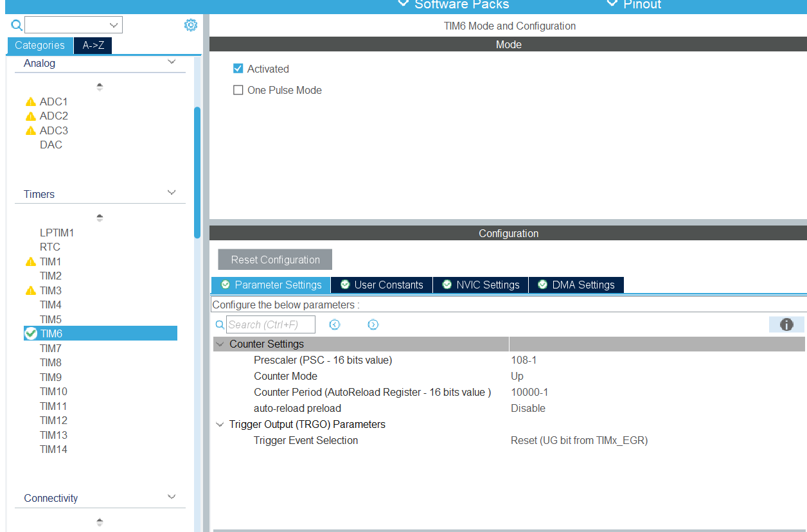The width and height of the screenshot is (807, 532).
Task: Select TIM11 in the Timers list
Action: [53, 406]
